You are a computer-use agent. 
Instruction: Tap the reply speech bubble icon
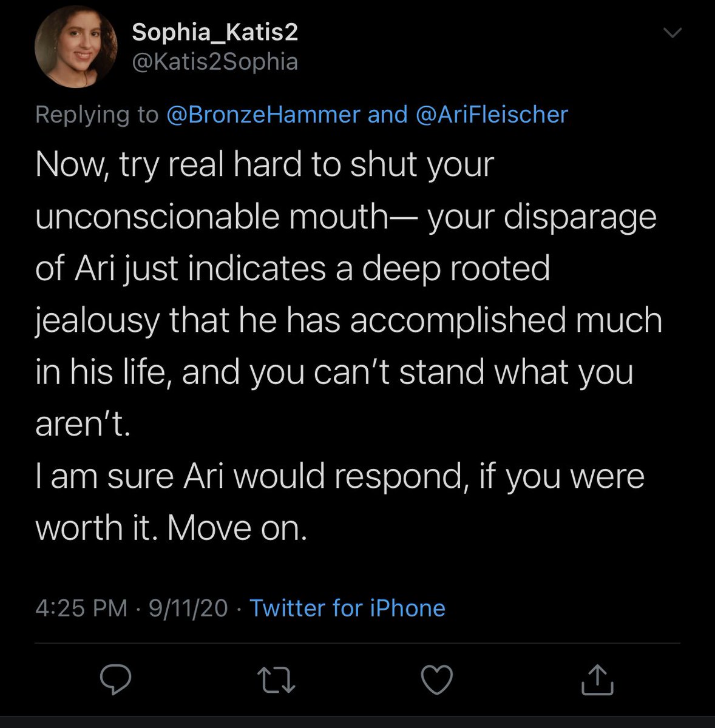tap(115, 679)
